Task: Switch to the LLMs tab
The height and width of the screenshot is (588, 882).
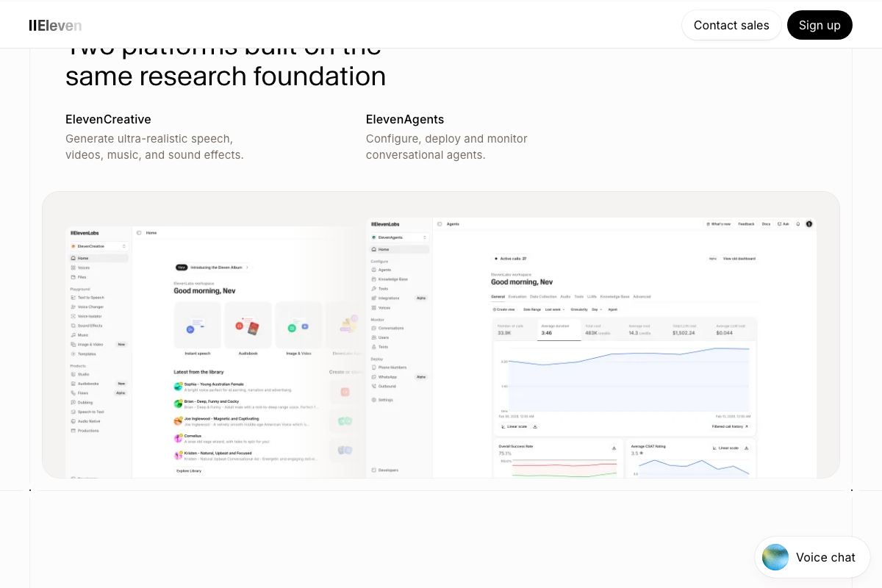Action: pyautogui.click(x=592, y=296)
